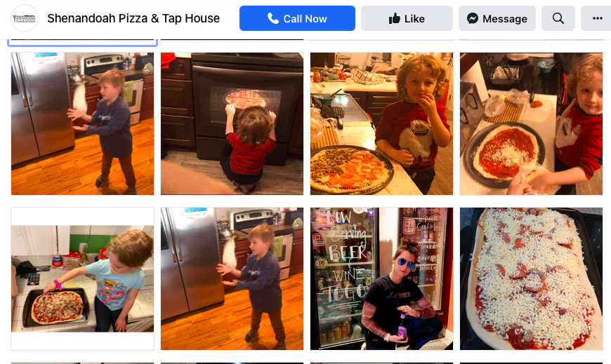Open photo of boy tossing dough by fridge

(x=82, y=124)
